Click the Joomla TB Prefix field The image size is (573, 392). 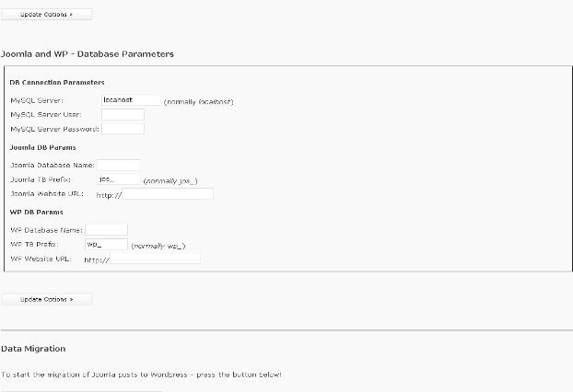(119, 179)
